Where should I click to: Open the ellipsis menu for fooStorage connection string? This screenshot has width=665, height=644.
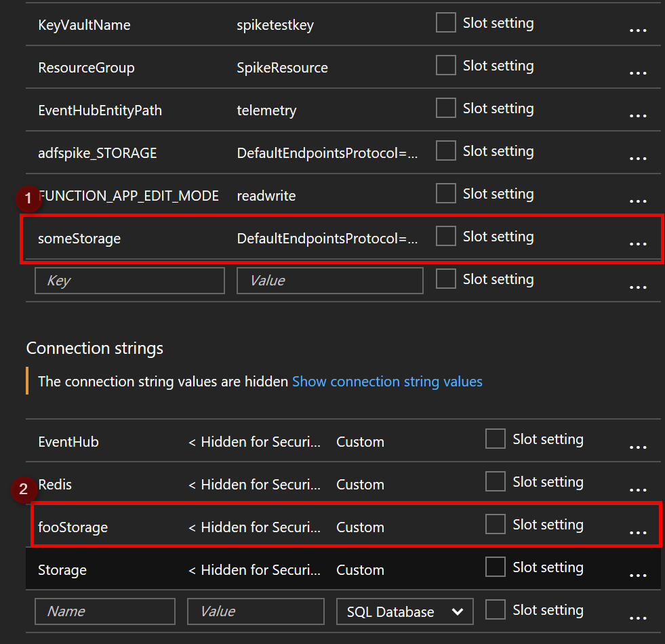[x=638, y=532]
